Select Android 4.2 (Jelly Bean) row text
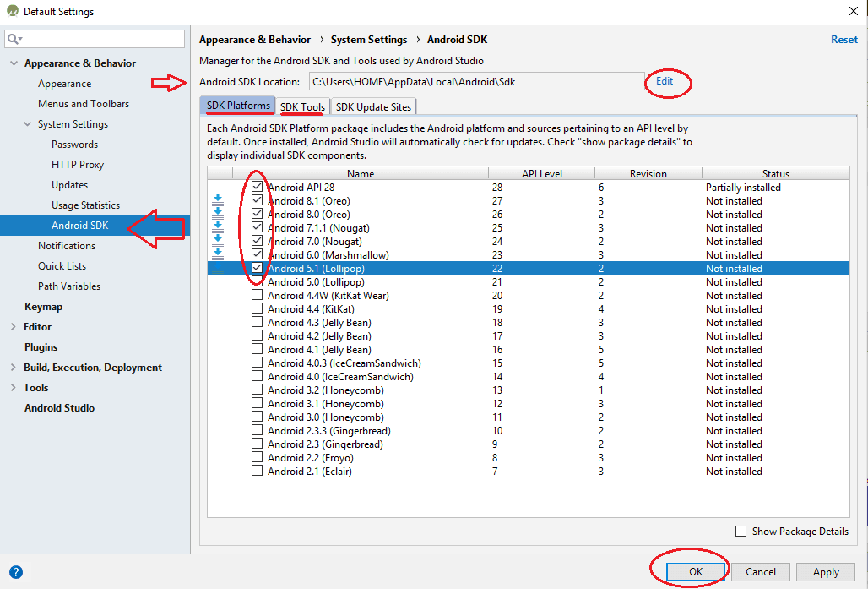This screenshot has height=589, width=868. [319, 335]
